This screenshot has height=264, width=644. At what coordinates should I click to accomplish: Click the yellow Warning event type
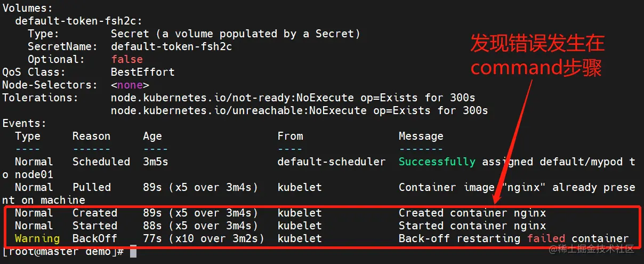(37, 238)
